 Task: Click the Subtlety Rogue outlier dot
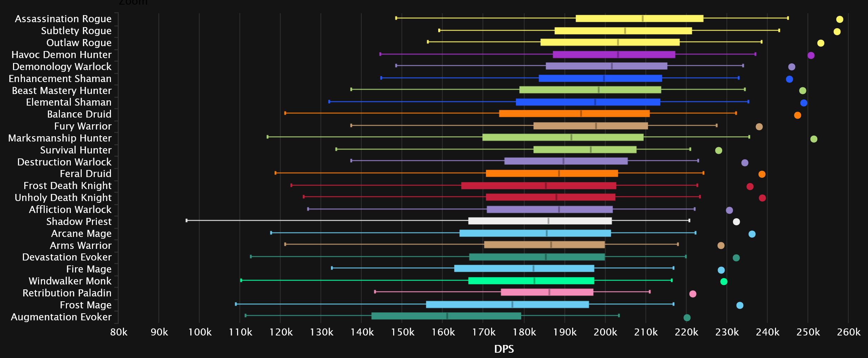point(837,32)
